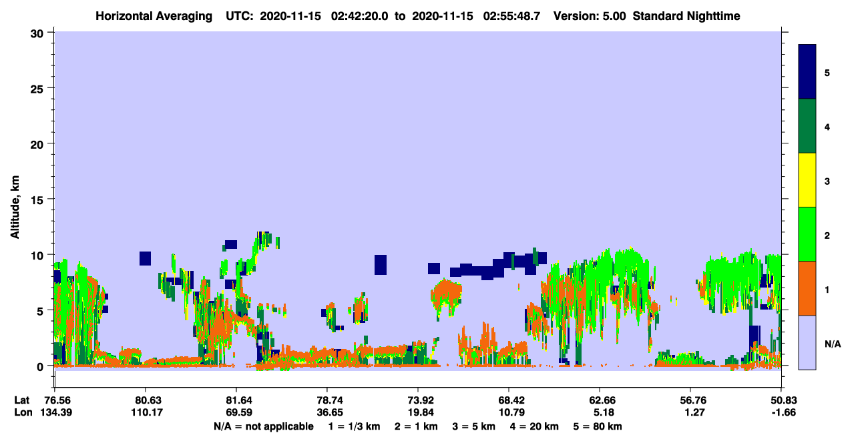Click the '5 = 80 km' legend note

point(598,426)
